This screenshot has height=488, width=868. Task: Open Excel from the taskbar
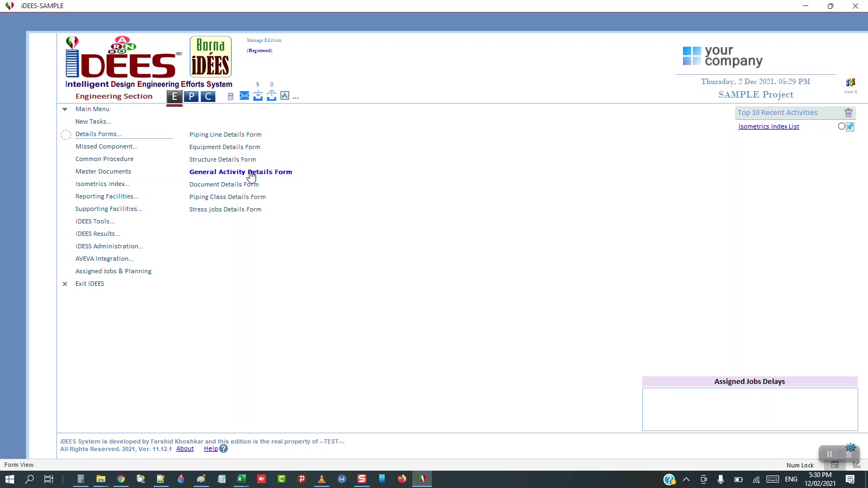click(241, 479)
